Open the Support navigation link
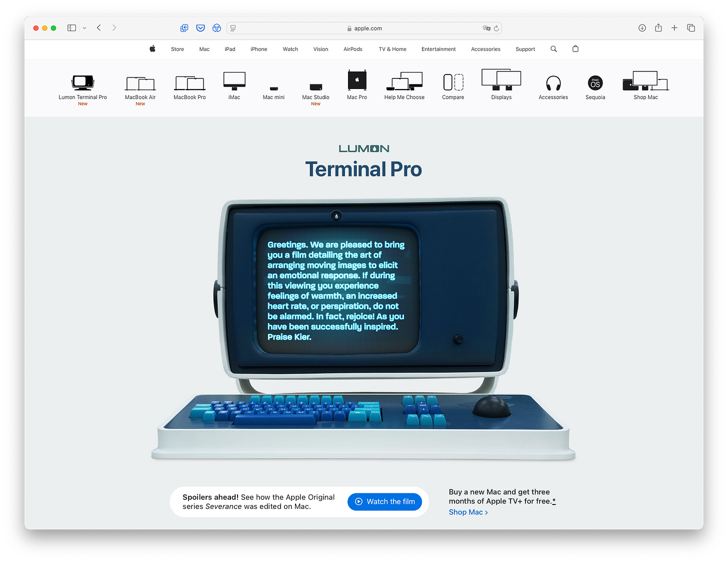 [x=525, y=49]
